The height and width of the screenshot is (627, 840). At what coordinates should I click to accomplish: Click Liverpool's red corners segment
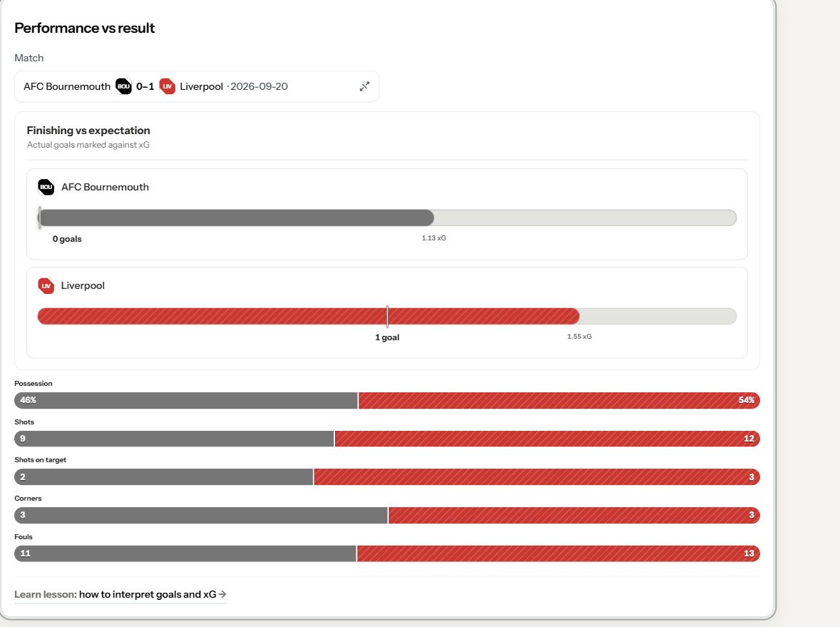[x=574, y=515]
